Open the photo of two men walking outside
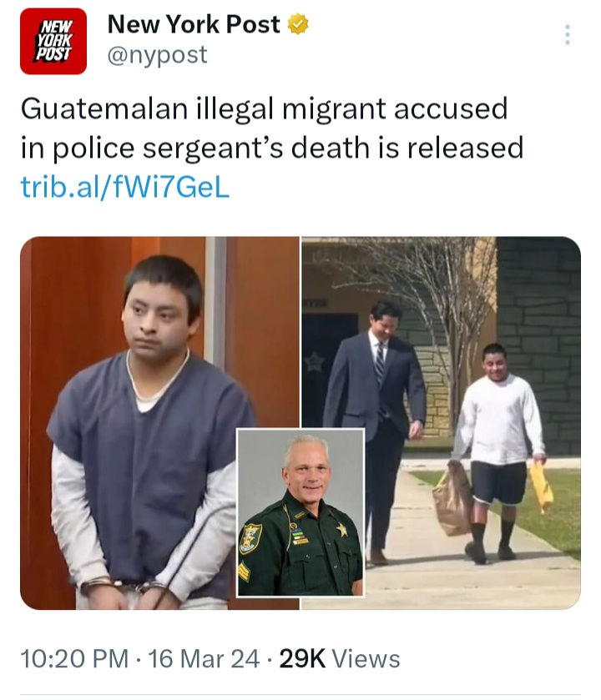This screenshot has height=700, width=601. click(x=441, y=423)
